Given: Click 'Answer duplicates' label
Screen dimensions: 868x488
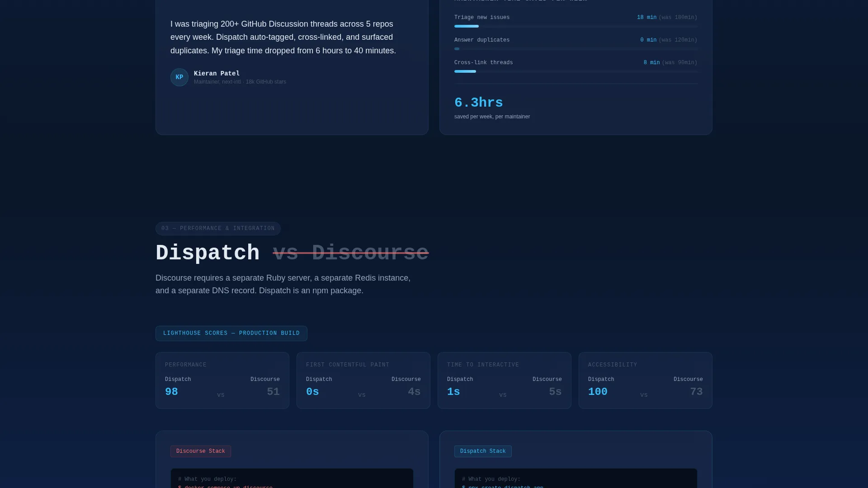Looking at the screenshot, I should tap(482, 40).
